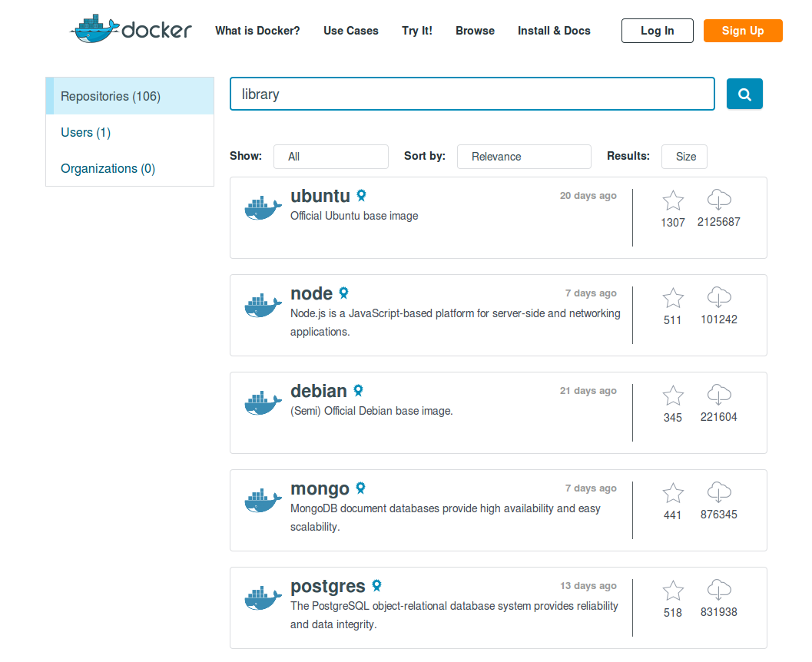This screenshot has height=662, width=812.
Task: Click the ubuntu star count 1307
Action: click(x=673, y=223)
